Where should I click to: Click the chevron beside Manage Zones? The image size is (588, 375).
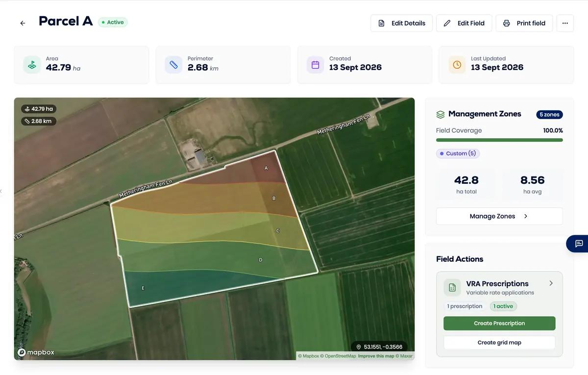click(526, 216)
